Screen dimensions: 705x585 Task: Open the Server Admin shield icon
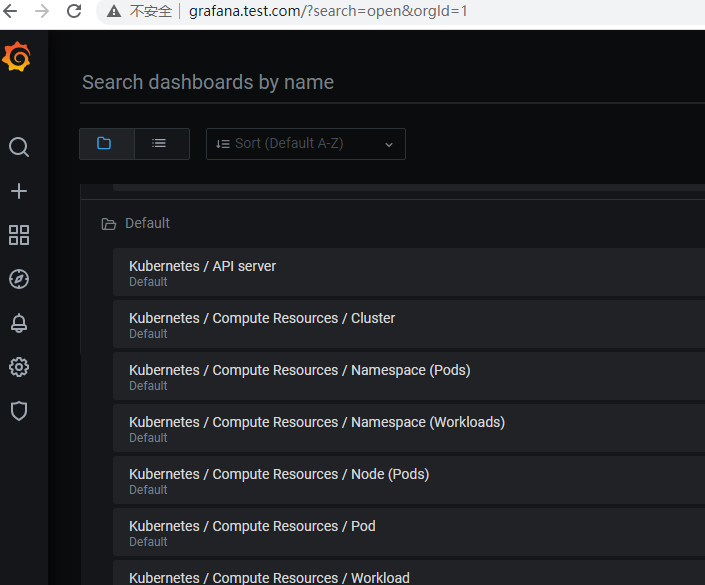click(x=19, y=411)
